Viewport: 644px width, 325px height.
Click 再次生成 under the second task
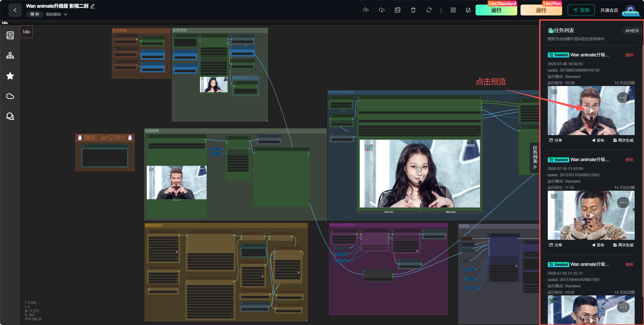pos(623,245)
